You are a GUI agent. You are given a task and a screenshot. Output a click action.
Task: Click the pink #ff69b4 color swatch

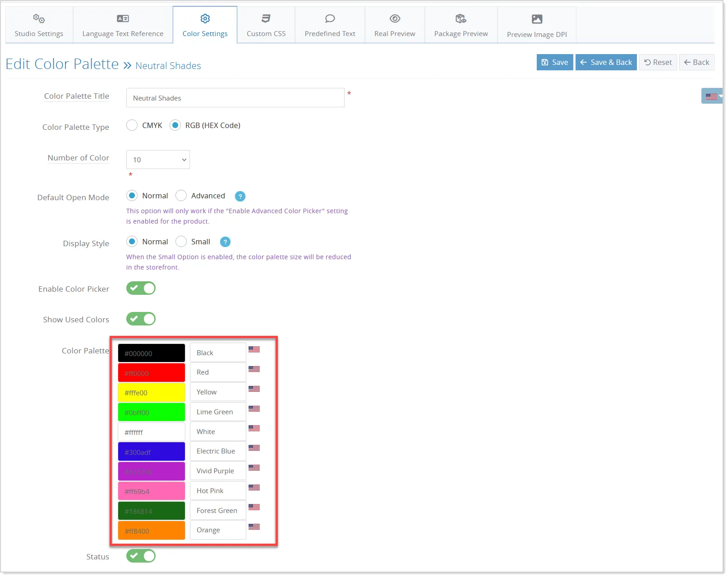pos(152,491)
